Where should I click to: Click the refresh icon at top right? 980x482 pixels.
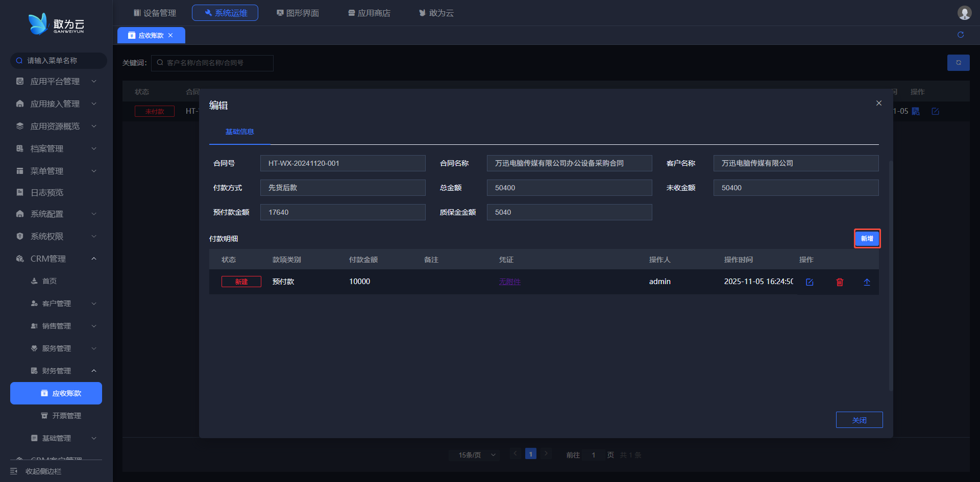[961, 35]
